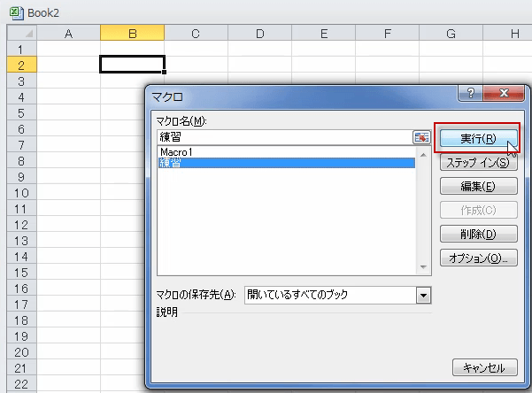Screen dimensions: 532x393
Task: Select column F header
Action: click(x=387, y=34)
